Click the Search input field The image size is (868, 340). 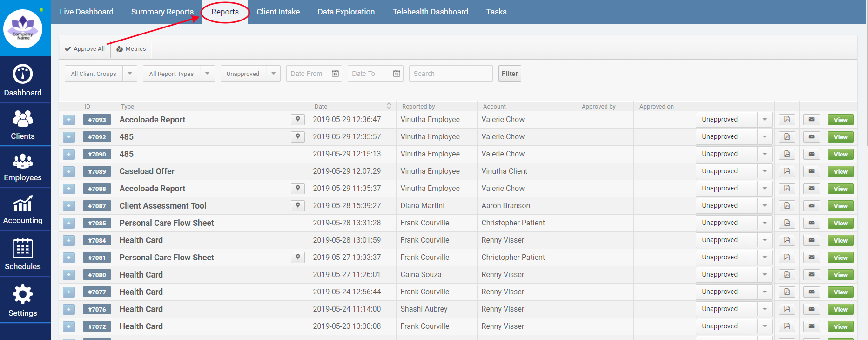[450, 74]
